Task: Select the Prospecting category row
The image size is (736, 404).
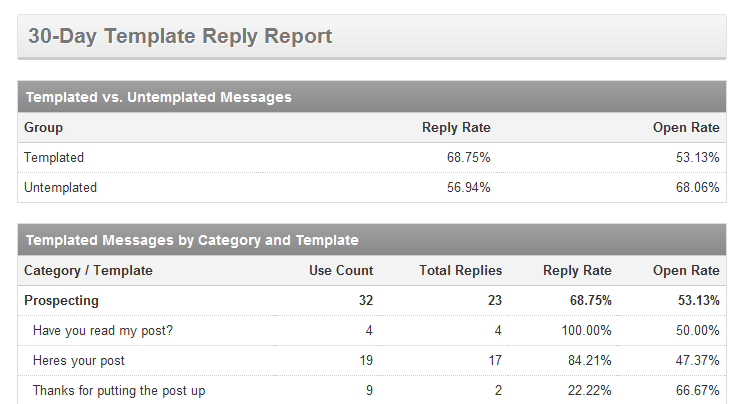Action: click(x=61, y=300)
